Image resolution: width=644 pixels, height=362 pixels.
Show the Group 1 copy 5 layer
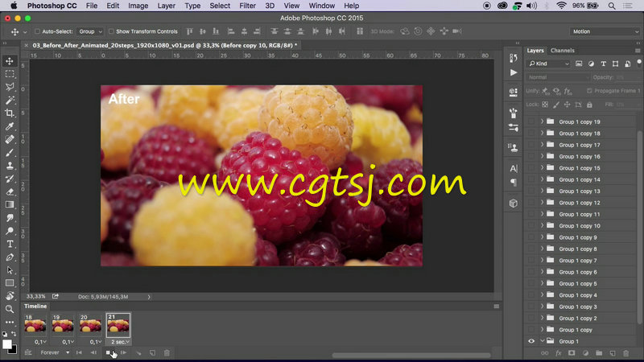click(x=531, y=284)
